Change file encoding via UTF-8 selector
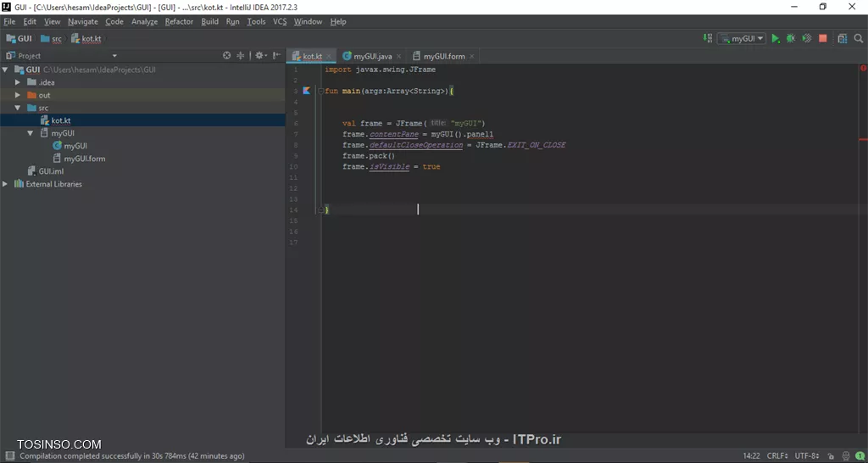The image size is (868, 463). point(807,456)
